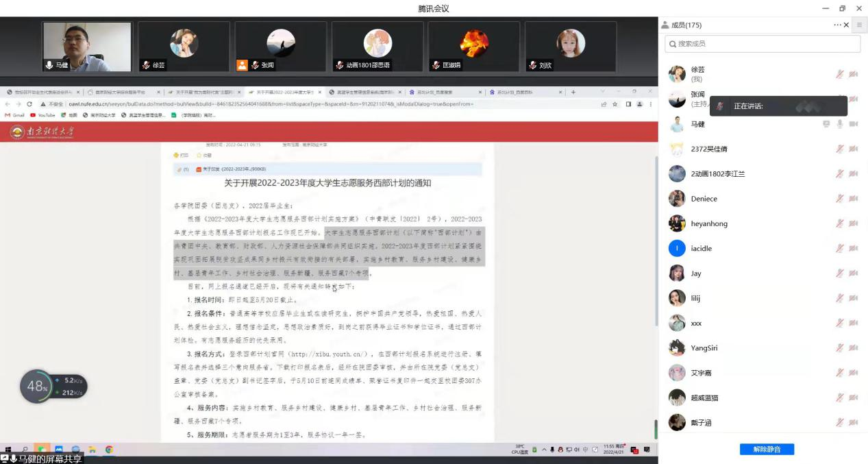Open 马健's live video tile
868x464 pixels.
(86, 47)
